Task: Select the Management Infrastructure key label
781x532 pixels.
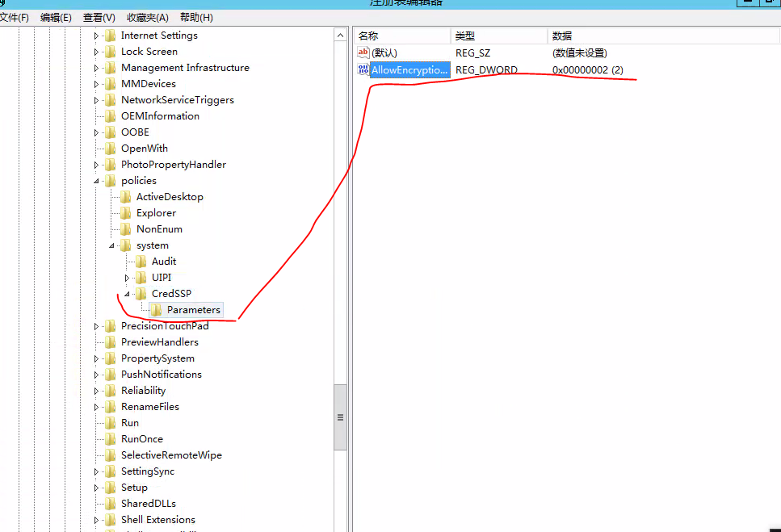Action: click(185, 68)
